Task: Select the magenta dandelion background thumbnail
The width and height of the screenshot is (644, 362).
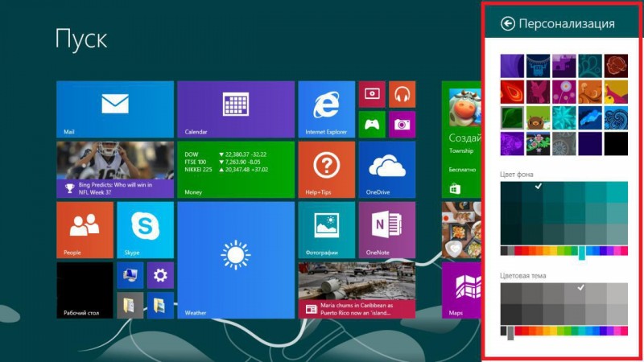Action: coord(564,92)
